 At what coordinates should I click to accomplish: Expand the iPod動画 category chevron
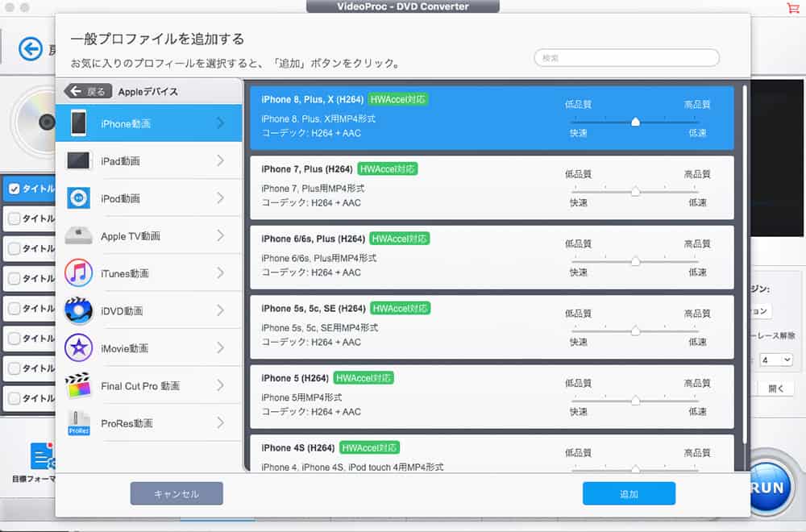click(x=221, y=198)
